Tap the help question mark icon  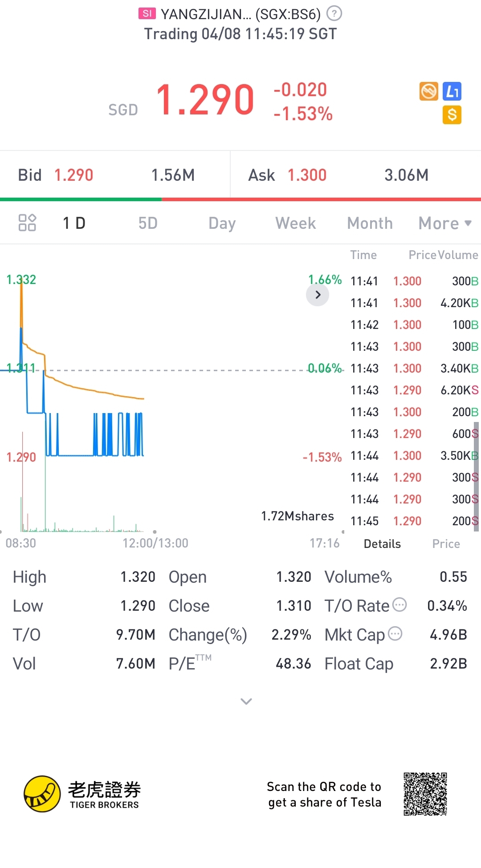[334, 14]
